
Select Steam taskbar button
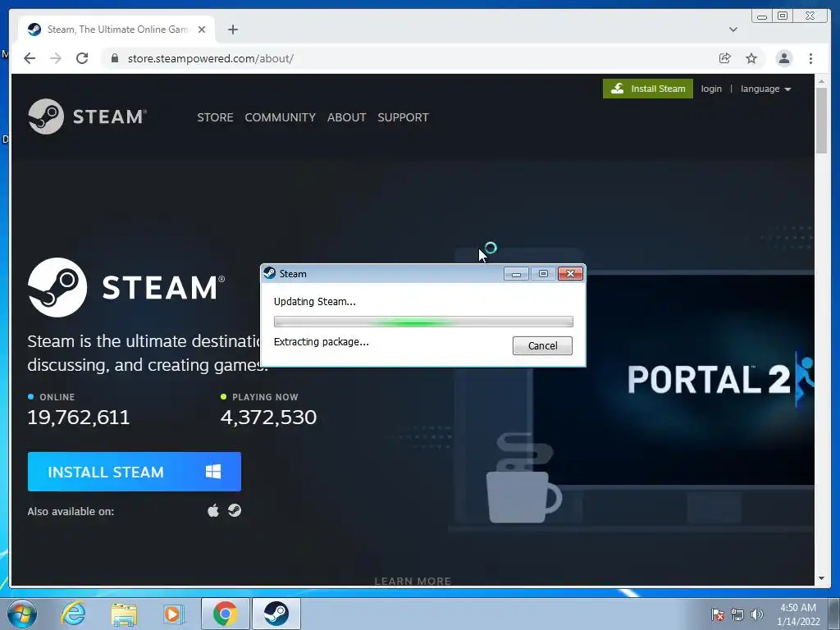pyautogui.click(x=276, y=614)
